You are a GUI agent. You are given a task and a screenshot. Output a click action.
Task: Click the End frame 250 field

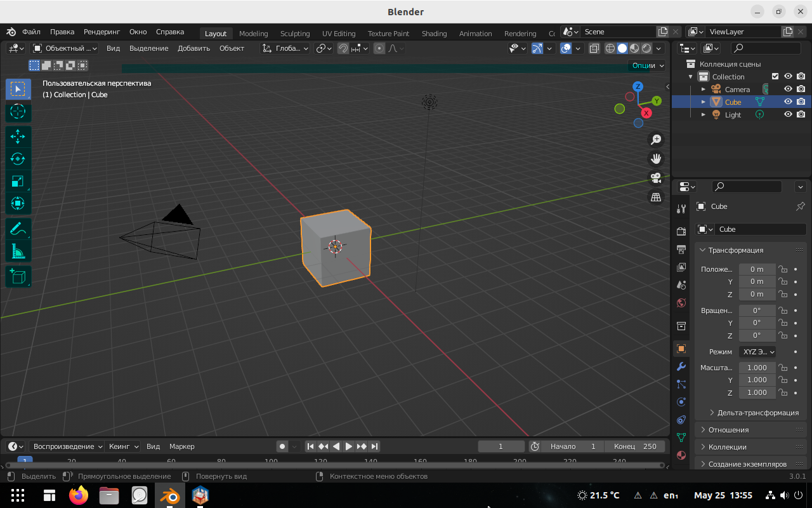coord(635,446)
